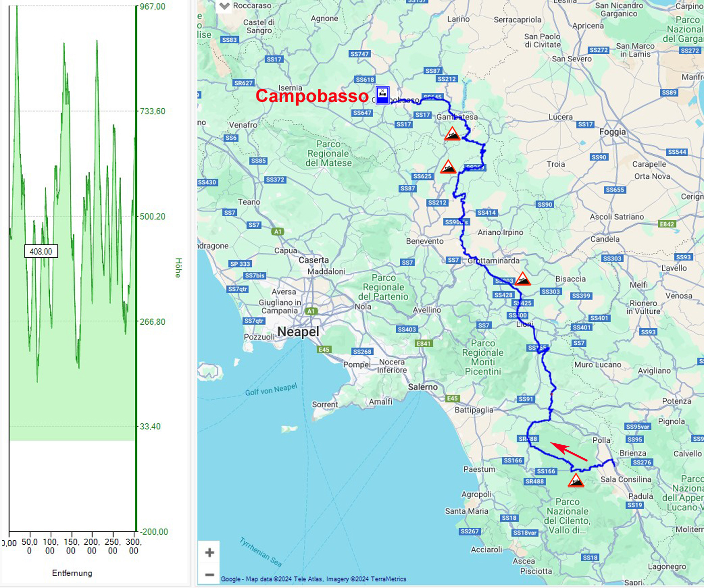Click the 733,60 elevation axis value
The height and width of the screenshot is (588, 704).
[x=153, y=111]
